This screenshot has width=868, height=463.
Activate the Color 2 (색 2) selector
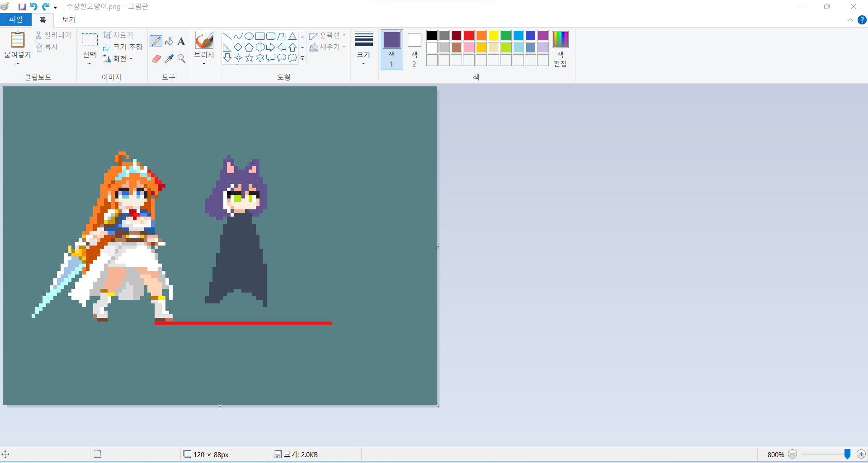[x=414, y=49]
